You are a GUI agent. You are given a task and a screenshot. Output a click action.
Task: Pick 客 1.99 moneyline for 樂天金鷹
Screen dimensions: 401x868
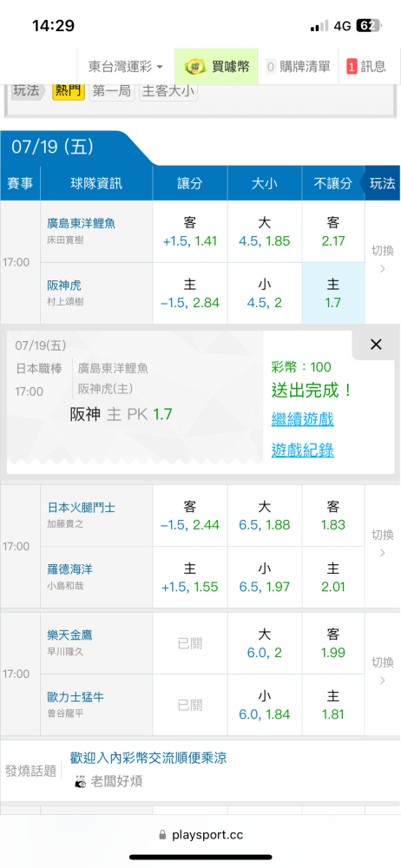pyautogui.click(x=333, y=642)
